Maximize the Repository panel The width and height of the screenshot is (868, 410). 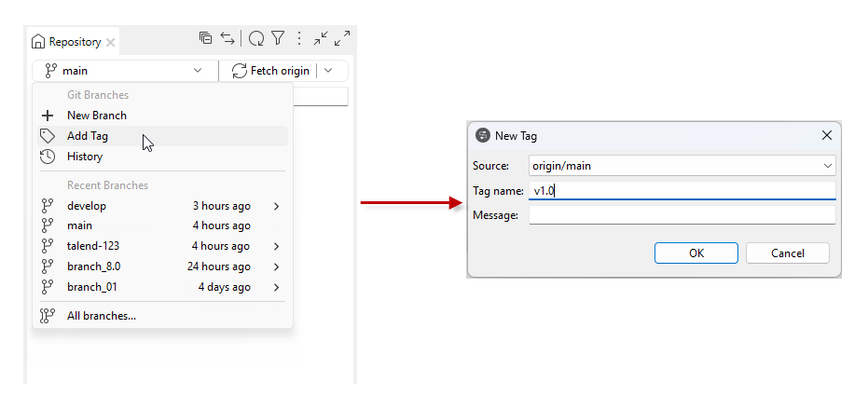point(342,38)
